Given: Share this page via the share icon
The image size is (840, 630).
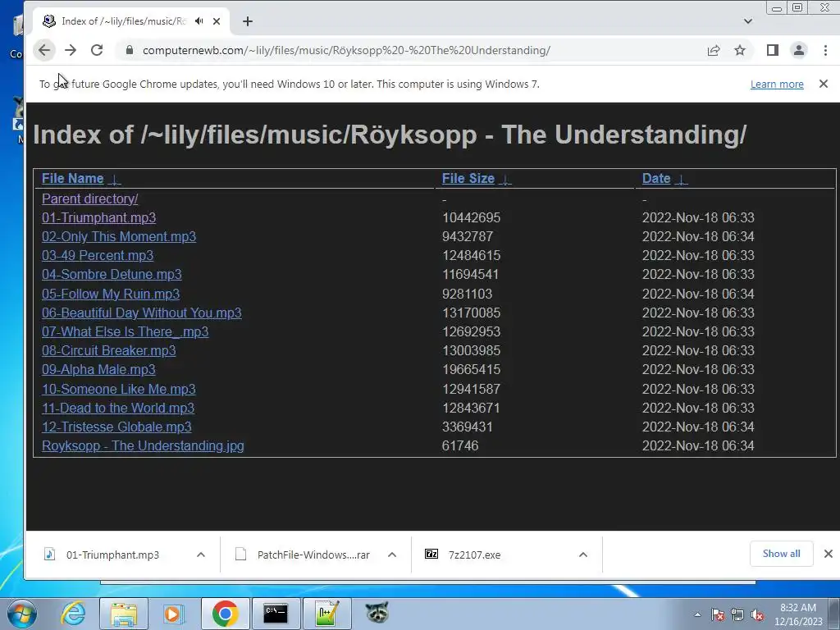Looking at the screenshot, I should (x=713, y=50).
